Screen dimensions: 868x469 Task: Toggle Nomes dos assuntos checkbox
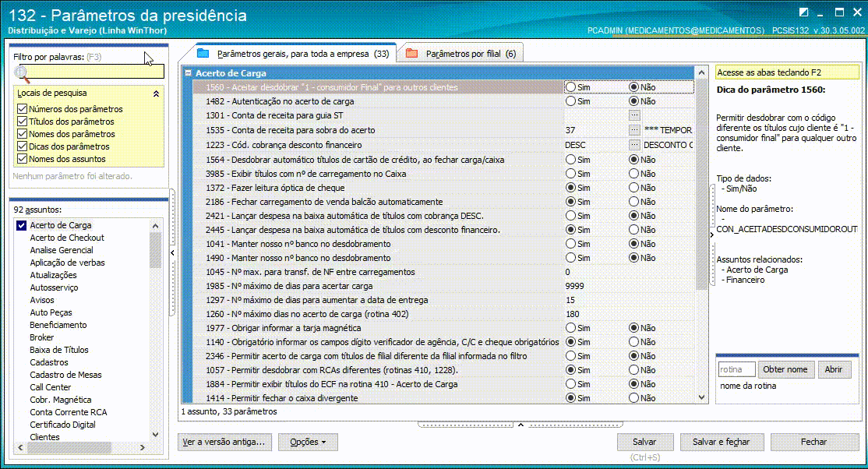tap(22, 158)
